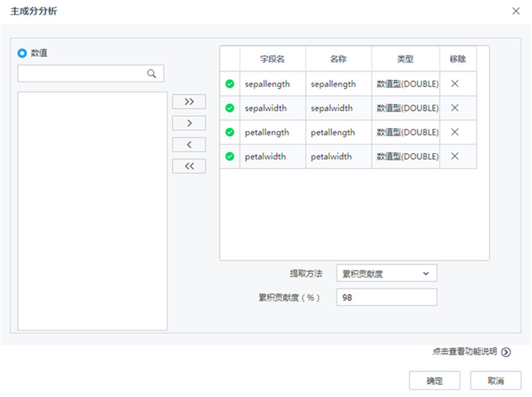Image resolution: width=532 pixels, height=397 pixels.
Task: Click the search magnifier icon
Action: point(152,73)
